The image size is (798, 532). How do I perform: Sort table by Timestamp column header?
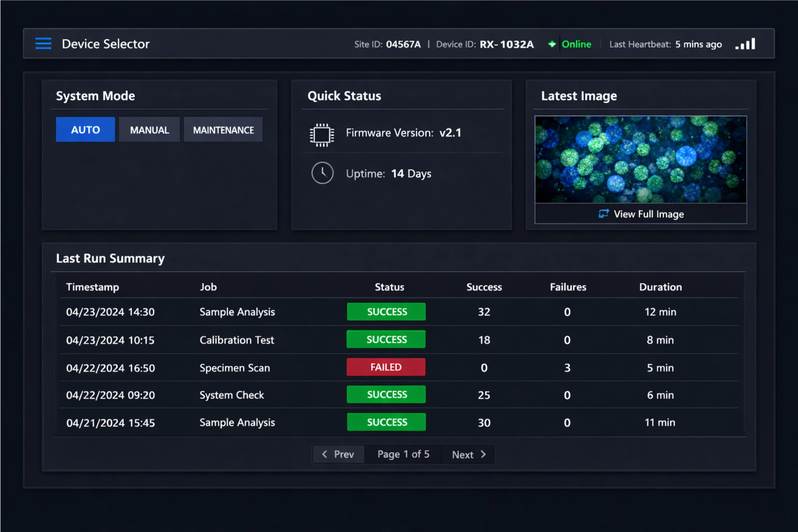(92, 287)
